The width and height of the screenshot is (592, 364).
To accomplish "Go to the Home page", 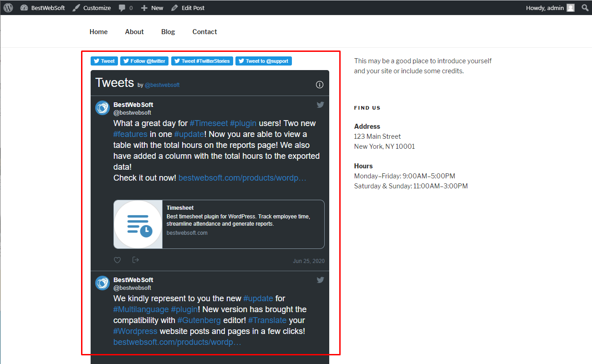I will tap(98, 31).
